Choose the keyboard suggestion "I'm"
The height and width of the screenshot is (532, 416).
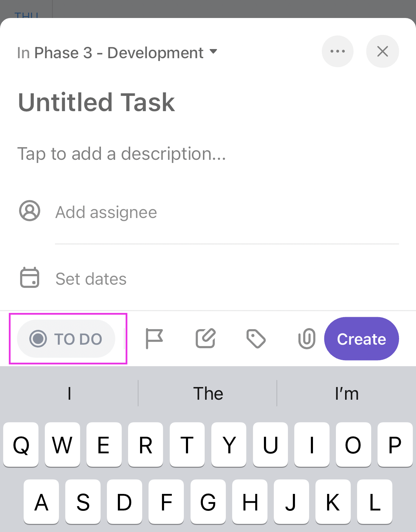pos(346,393)
